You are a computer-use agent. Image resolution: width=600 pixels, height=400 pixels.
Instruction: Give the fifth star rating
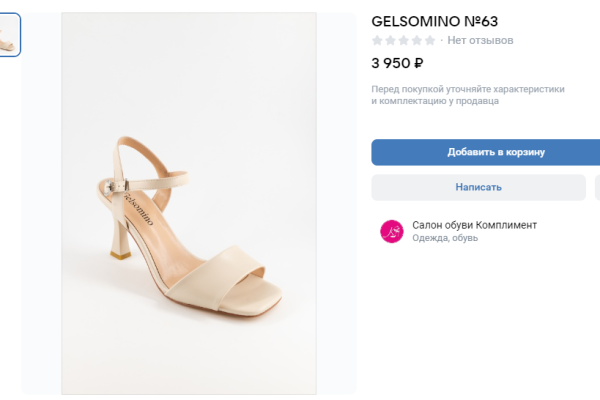coord(429,41)
